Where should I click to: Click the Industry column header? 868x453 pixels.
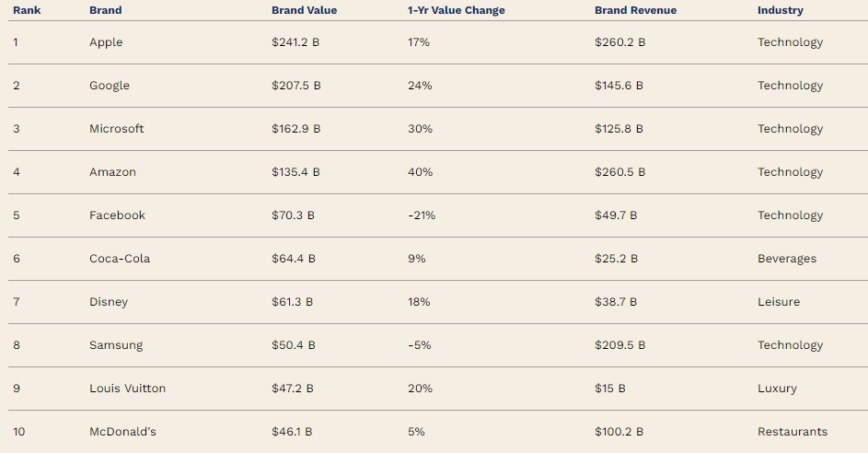pyautogui.click(x=780, y=10)
